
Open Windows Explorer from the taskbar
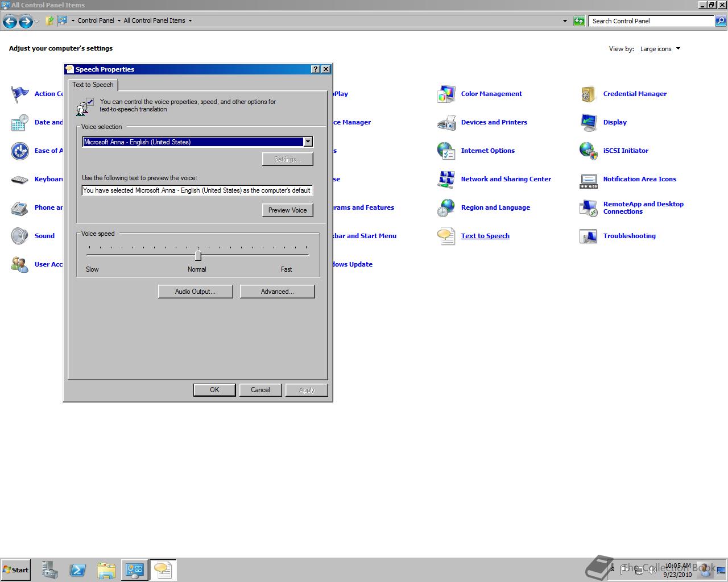point(106,569)
